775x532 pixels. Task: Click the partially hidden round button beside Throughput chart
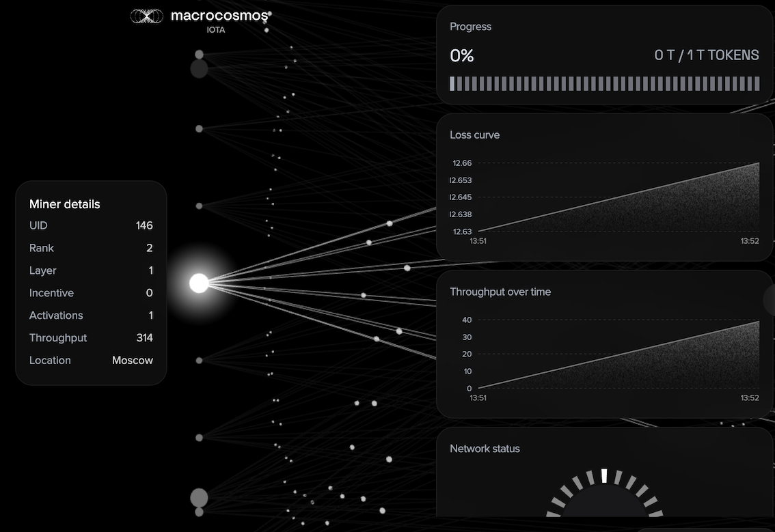770,299
